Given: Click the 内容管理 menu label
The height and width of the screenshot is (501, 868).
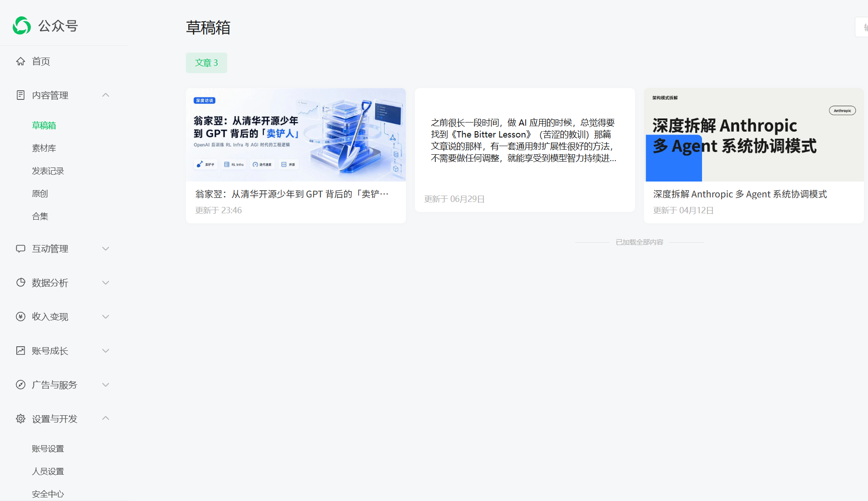Looking at the screenshot, I should click(x=50, y=95).
